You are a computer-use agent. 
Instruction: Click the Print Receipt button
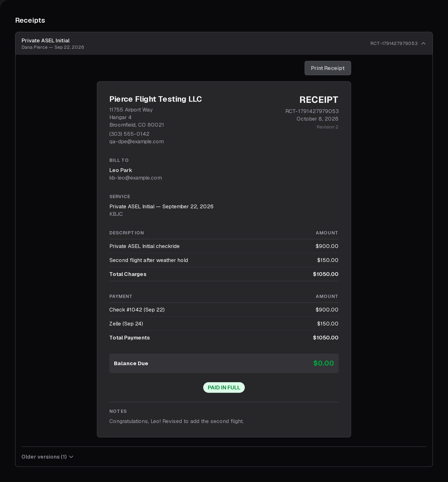[327, 68]
